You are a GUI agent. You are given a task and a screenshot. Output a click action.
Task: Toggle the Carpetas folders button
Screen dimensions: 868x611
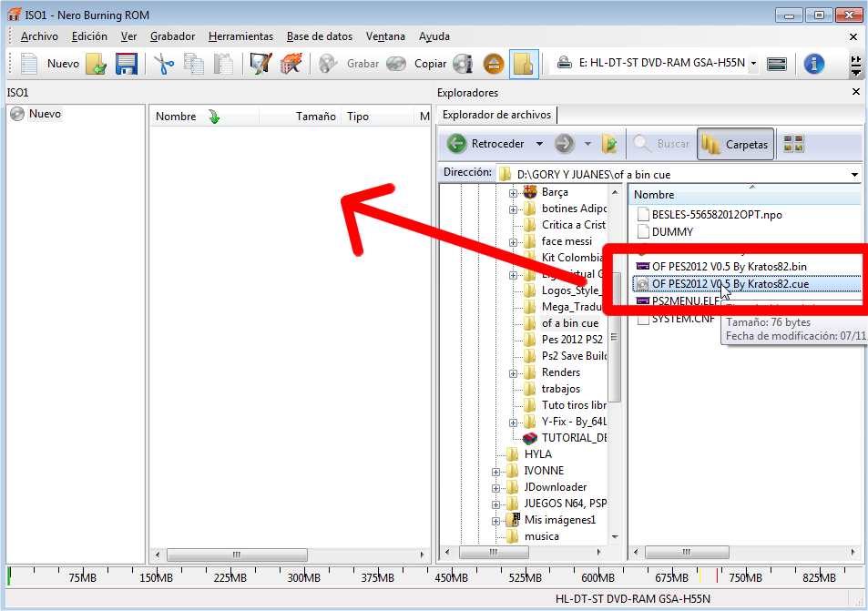coord(735,144)
